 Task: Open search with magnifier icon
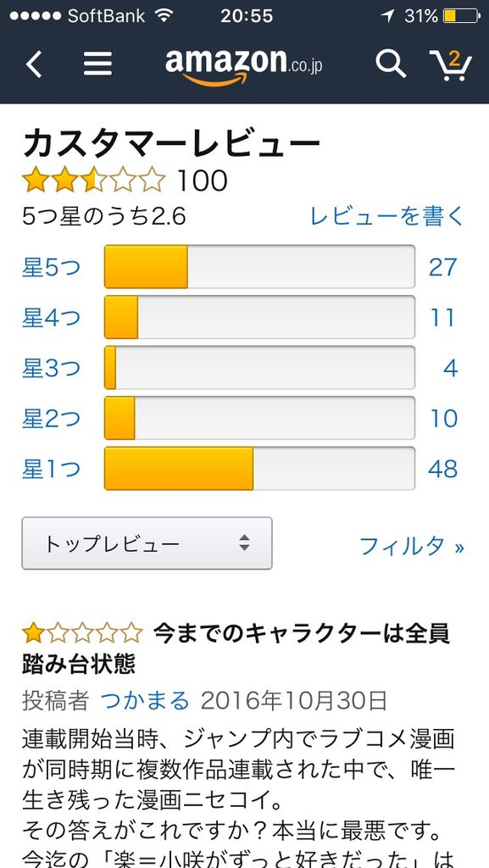click(391, 64)
